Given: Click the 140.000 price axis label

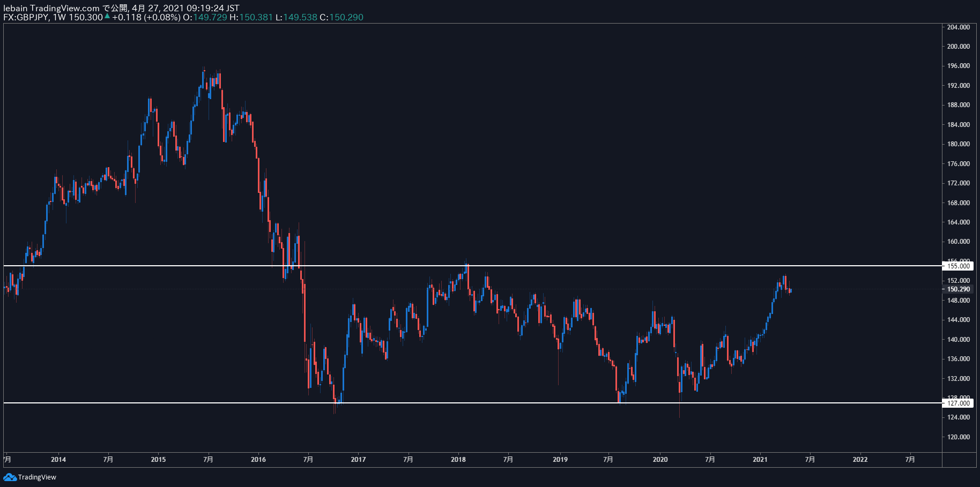Looking at the screenshot, I should pos(958,340).
